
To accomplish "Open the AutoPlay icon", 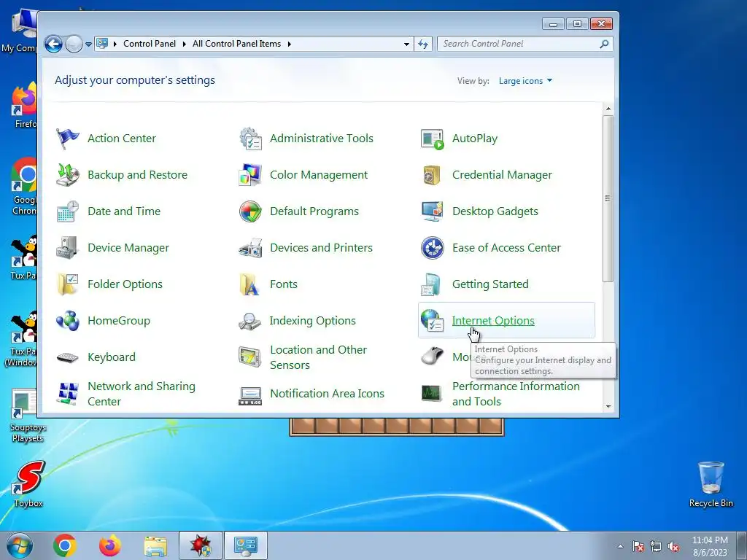I will click(433, 139).
